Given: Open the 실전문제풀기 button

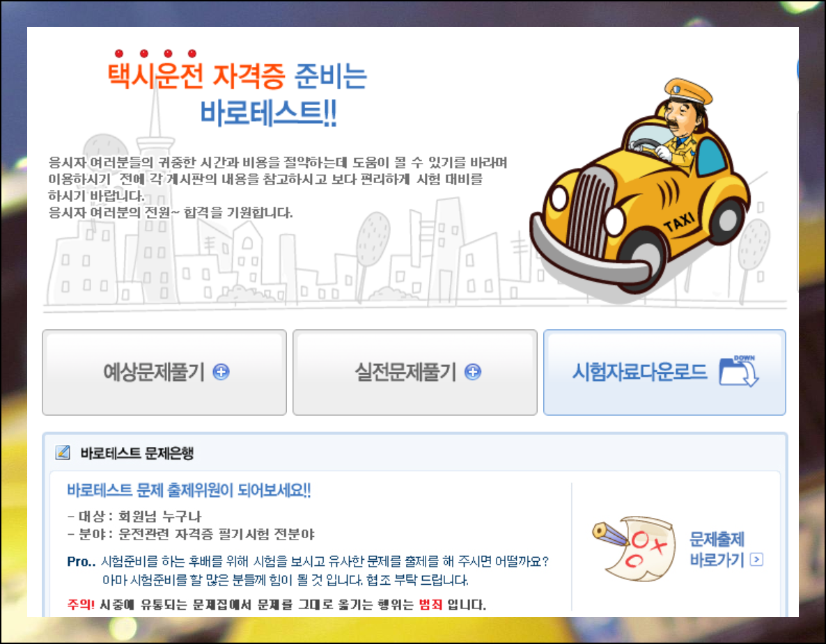Looking at the screenshot, I should 415,372.
